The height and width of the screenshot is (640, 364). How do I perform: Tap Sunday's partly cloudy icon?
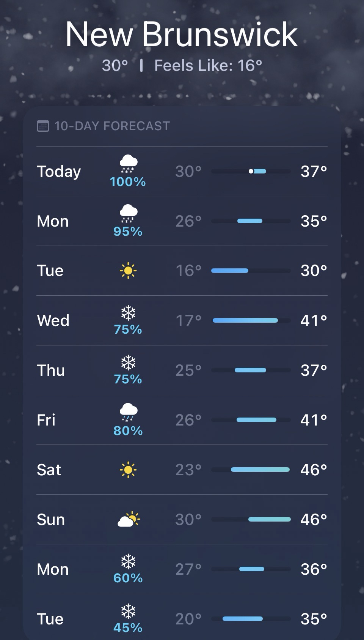click(129, 519)
